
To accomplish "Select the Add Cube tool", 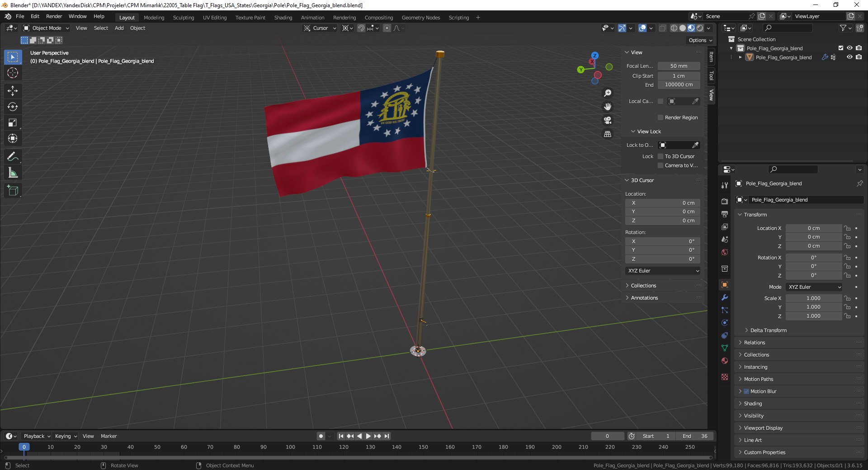I will click(13, 190).
